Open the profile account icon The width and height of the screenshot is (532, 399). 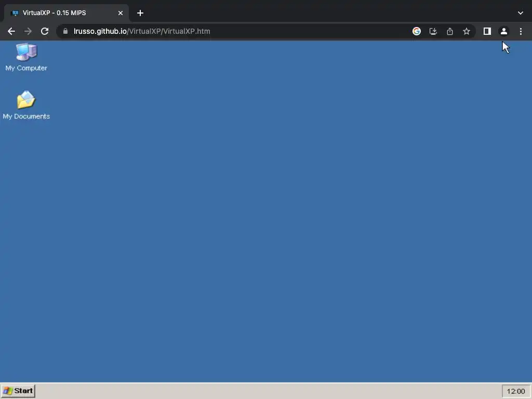click(x=504, y=31)
